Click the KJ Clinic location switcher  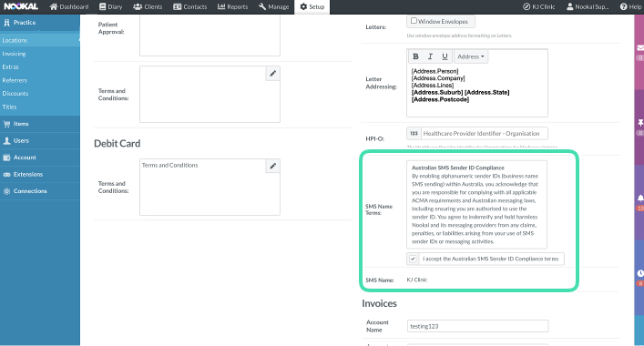pyautogui.click(x=539, y=6)
